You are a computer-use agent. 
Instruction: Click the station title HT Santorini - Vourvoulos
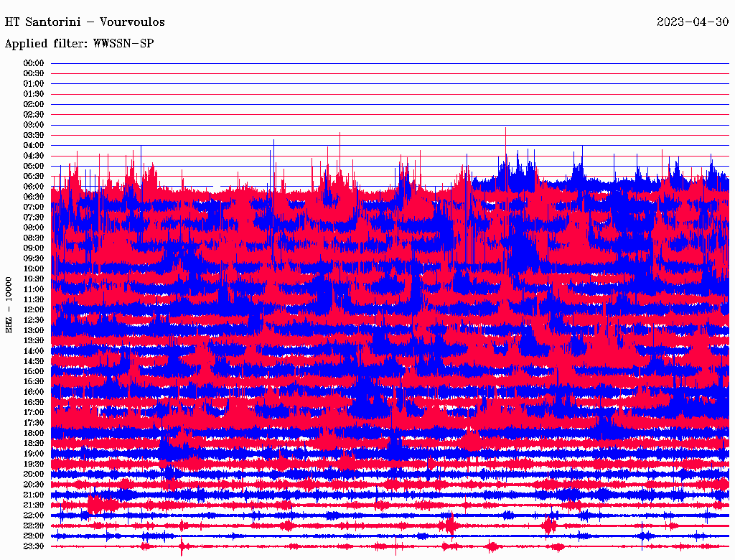[85, 22]
